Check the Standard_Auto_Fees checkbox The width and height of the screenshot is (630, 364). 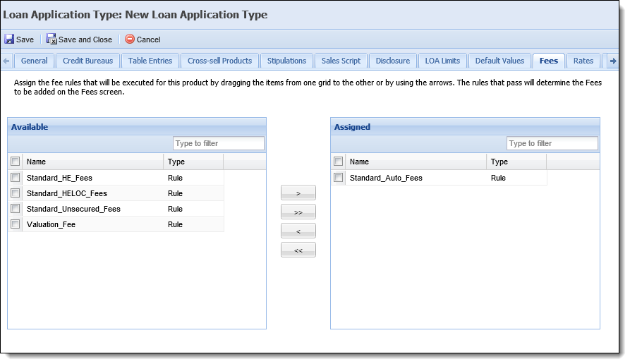(339, 177)
